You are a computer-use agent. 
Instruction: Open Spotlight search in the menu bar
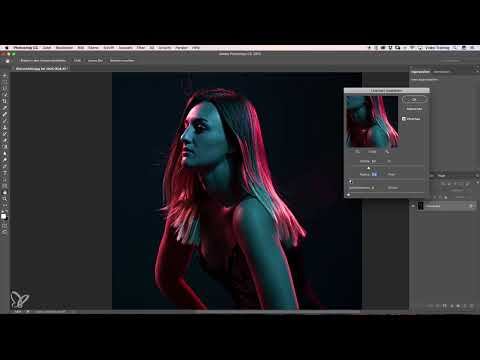455,48
